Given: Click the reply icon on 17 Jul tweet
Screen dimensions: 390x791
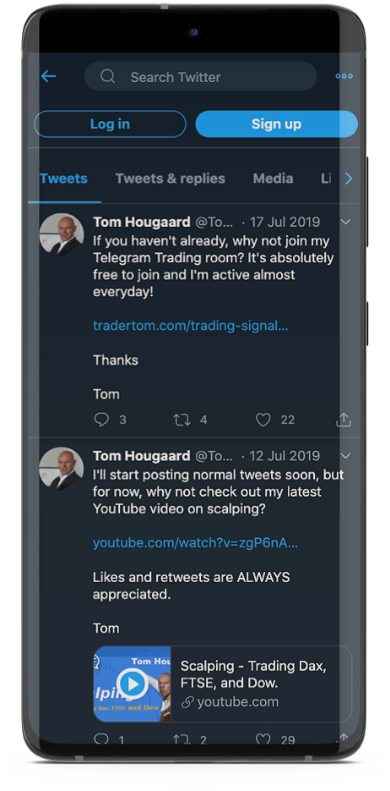Looking at the screenshot, I should (x=101, y=420).
